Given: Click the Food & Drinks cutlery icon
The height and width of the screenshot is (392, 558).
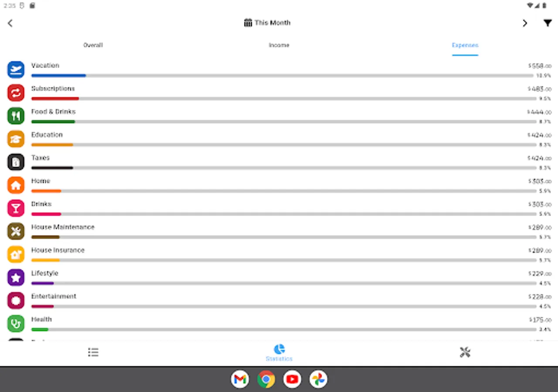Looking at the screenshot, I should pos(16,116).
